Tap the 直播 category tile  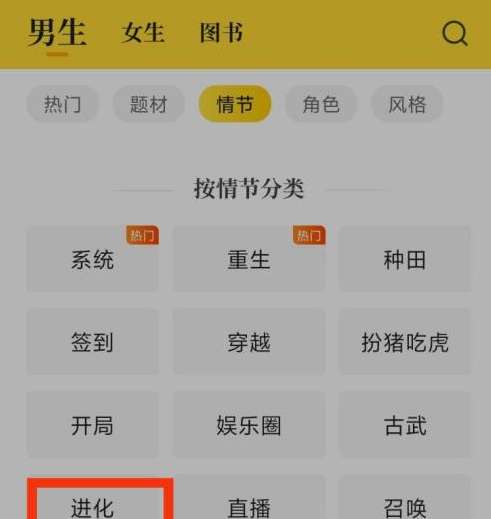pos(249,497)
